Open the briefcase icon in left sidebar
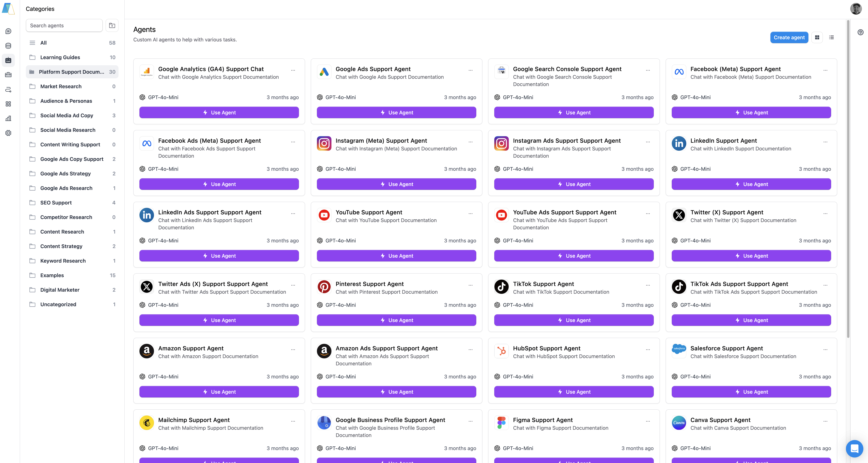This screenshot has width=868, height=463. [x=8, y=75]
